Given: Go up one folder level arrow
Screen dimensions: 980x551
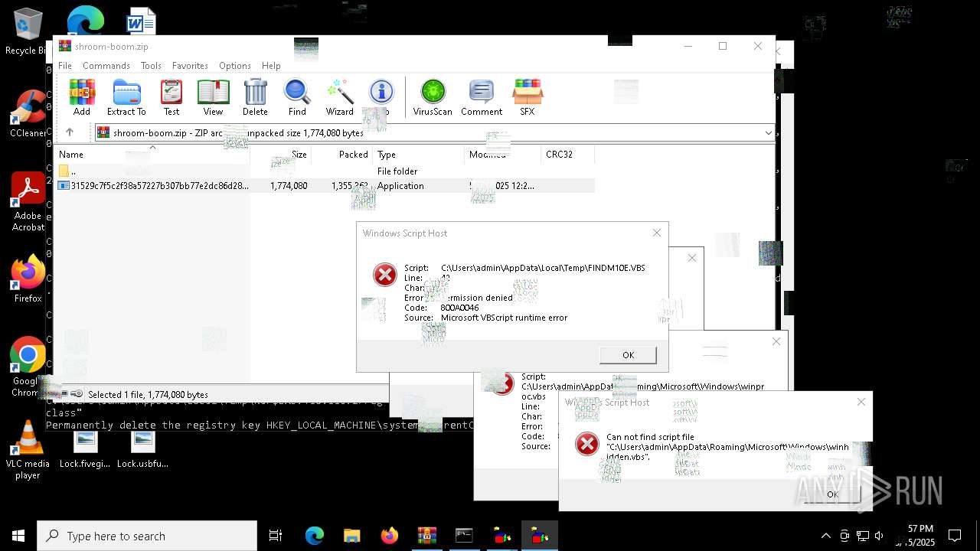Looking at the screenshot, I should pos(70,132).
